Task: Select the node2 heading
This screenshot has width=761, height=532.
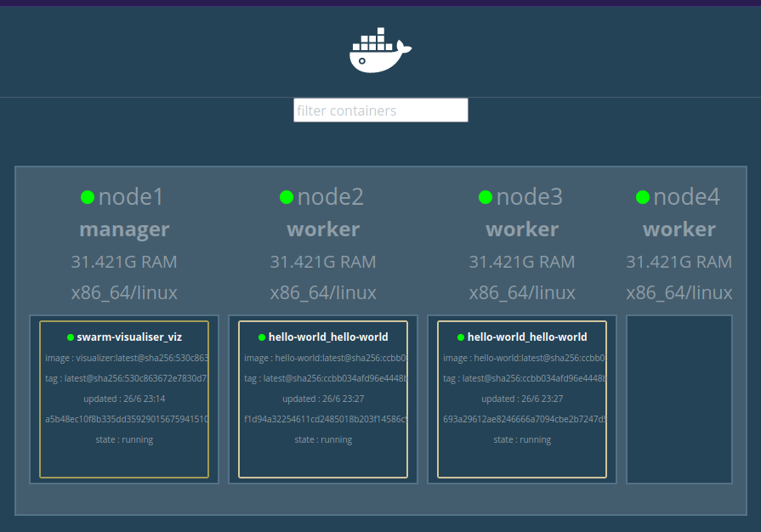Action: [x=331, y=197]
